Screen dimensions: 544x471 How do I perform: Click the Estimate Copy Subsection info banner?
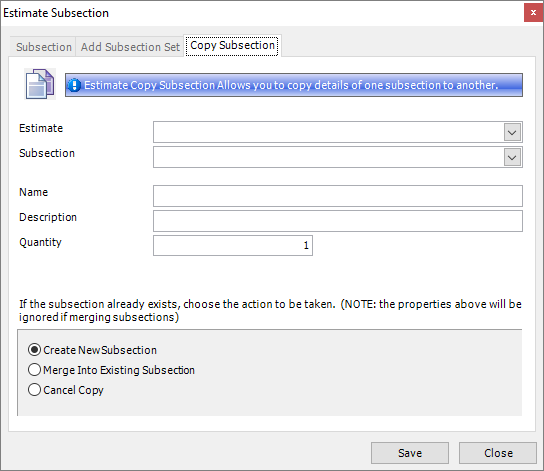294,85
